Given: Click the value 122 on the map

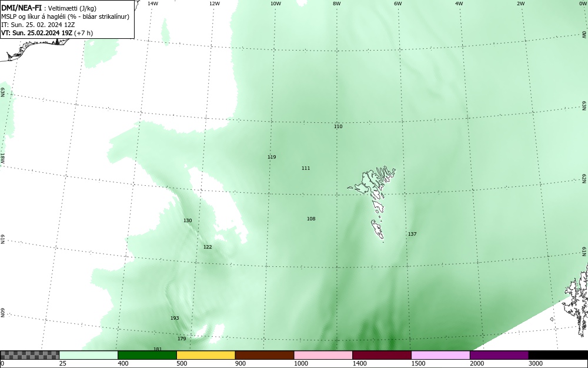Looking at the screenshot, I should pos(208,247).
